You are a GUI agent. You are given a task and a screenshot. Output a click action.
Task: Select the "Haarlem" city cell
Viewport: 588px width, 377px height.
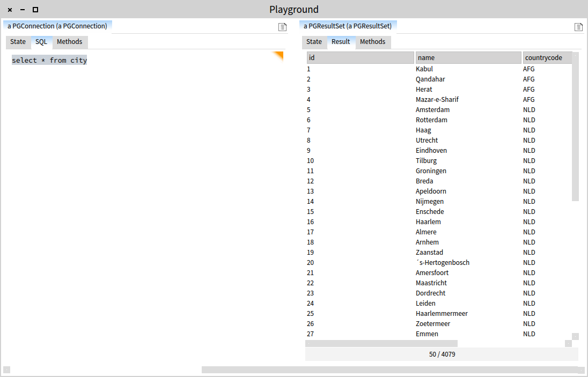pyautogui.click(x=428, y=222)
